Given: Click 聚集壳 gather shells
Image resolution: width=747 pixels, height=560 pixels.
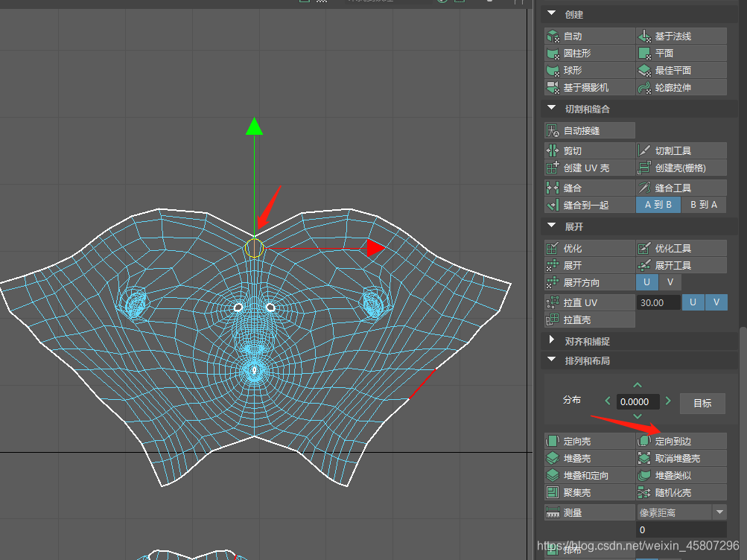Looking at the screenshot, I should (x=590, y=493).
